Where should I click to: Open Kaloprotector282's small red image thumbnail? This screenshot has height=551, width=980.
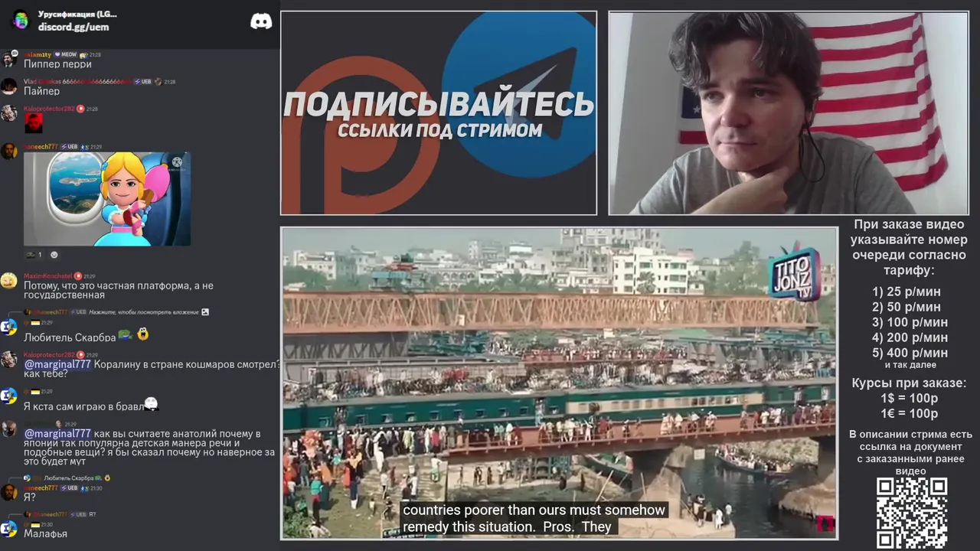pyautogui.click(x=33, y=123)
